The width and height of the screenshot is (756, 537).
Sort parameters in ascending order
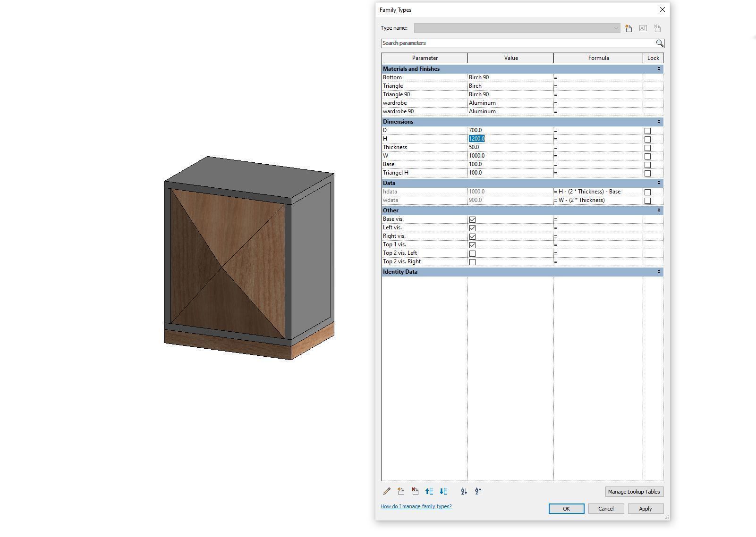click(463, 491)
